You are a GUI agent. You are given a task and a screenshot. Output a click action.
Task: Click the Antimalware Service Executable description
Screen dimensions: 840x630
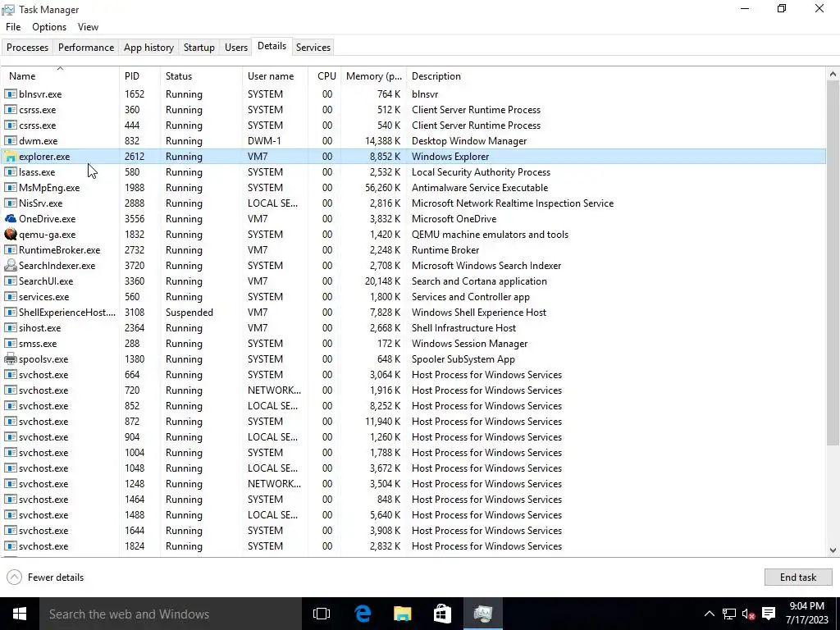(x=479, y=188)
